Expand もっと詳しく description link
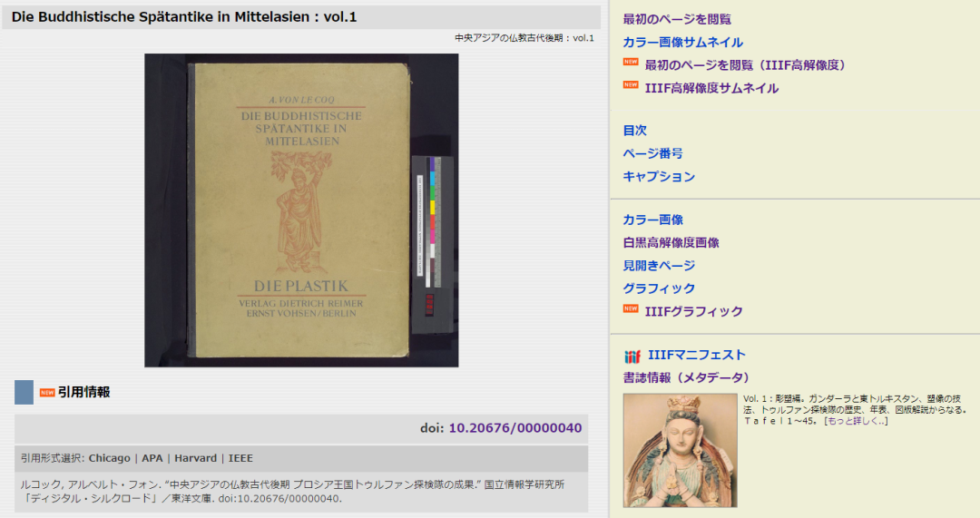This screenshot has height=518, width=980. click(x=856, y=421)
